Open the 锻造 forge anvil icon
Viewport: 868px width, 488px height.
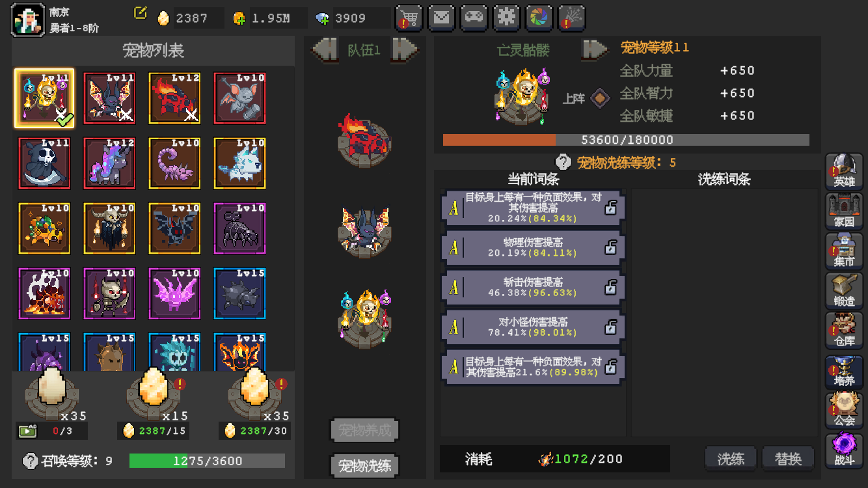[x=844, y=291]
